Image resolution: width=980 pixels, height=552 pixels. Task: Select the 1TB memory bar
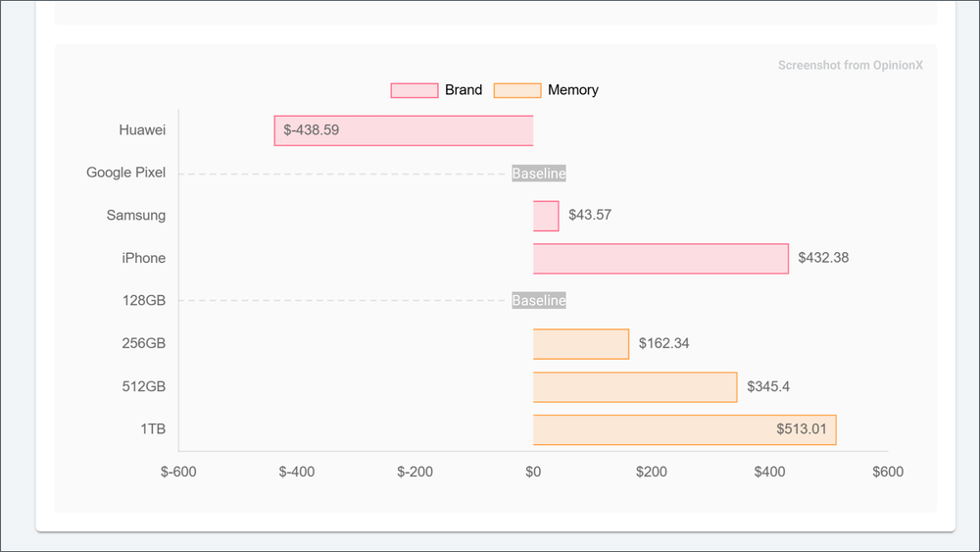[684, 429]
